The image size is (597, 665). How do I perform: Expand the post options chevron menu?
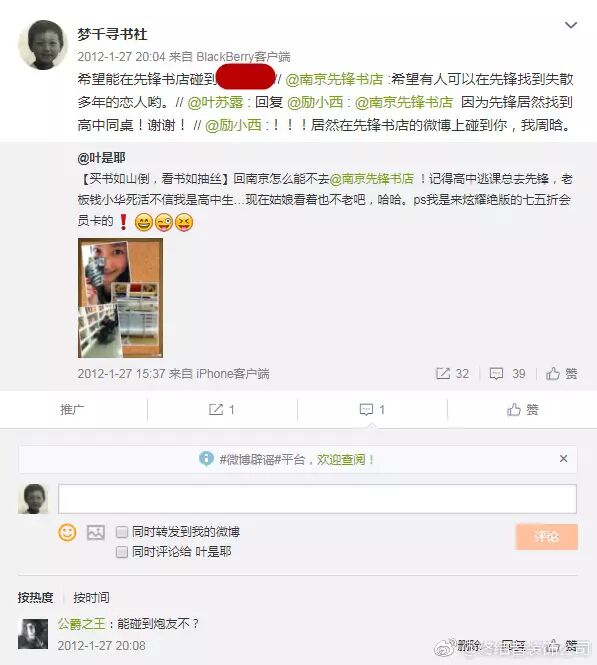571,25
